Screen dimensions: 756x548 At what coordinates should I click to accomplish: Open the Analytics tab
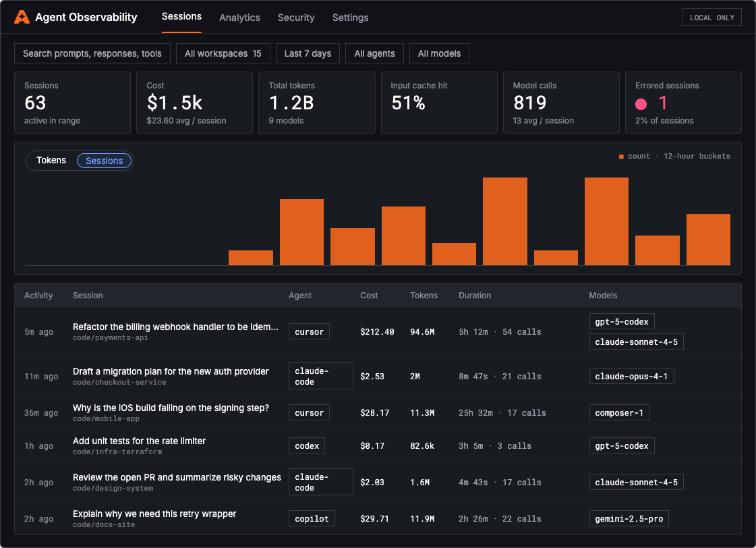coord(239,18)
